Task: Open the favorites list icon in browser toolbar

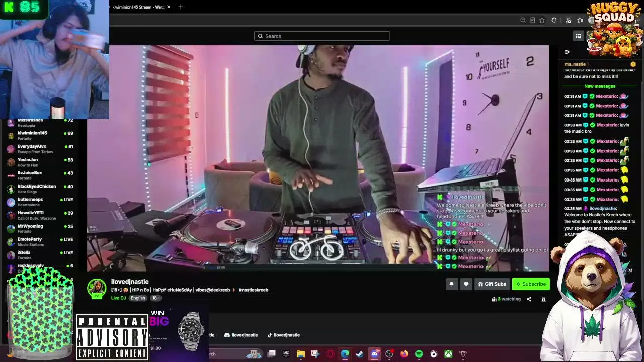Action: coord(580,20)
